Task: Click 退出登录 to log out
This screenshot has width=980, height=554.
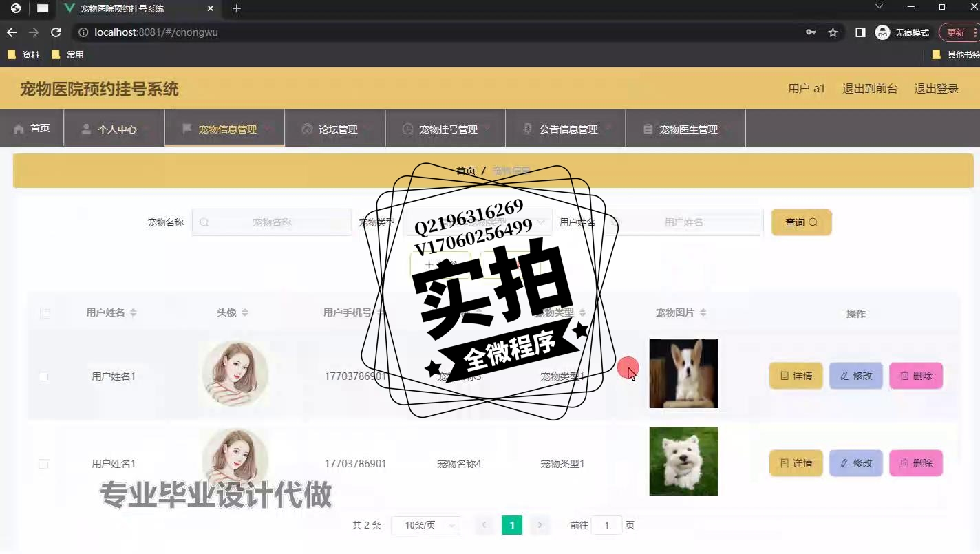Action: pos(936,88)
